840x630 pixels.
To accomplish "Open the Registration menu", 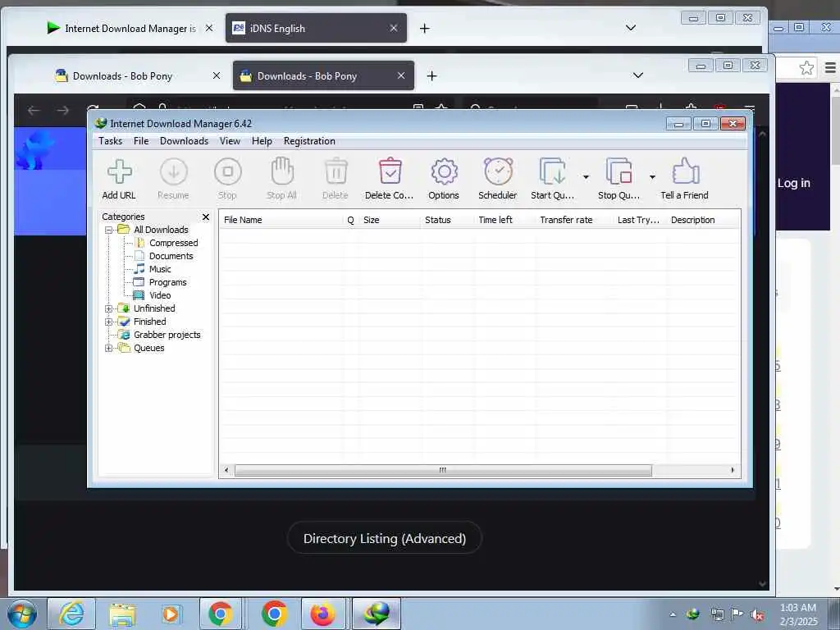I will 309,141.
